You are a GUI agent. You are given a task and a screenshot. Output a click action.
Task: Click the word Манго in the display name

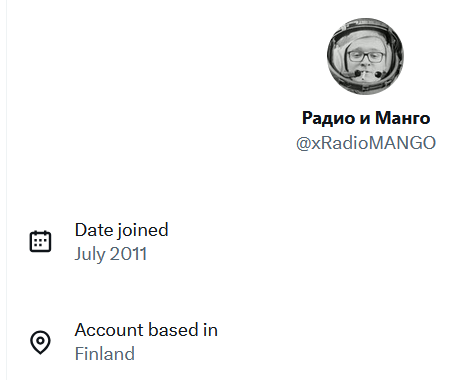[402, 118]
